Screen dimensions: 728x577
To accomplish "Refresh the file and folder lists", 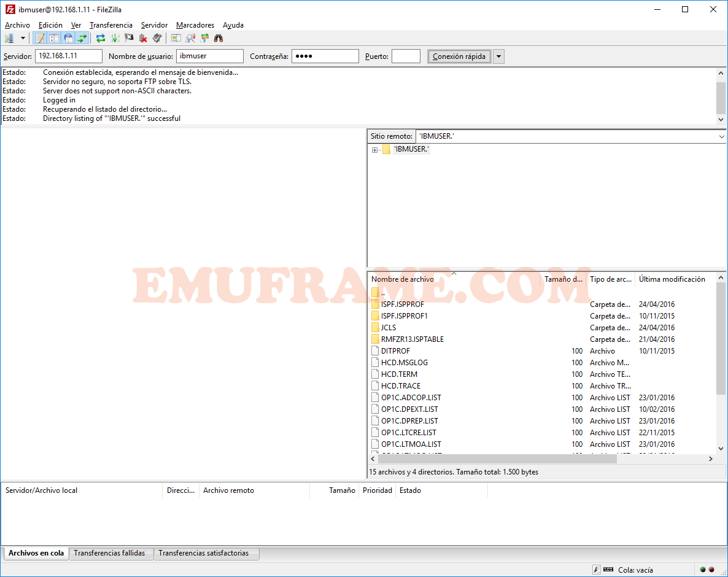I will click(100, 38).
